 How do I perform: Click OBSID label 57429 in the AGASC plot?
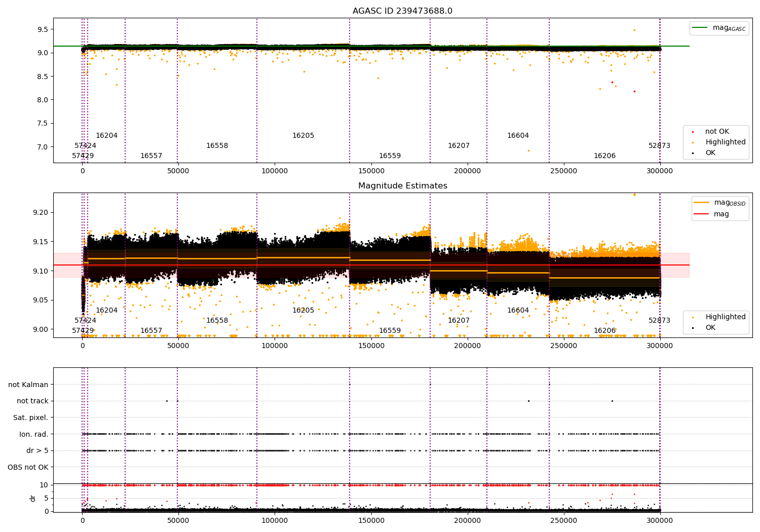[x=83, y=156]
